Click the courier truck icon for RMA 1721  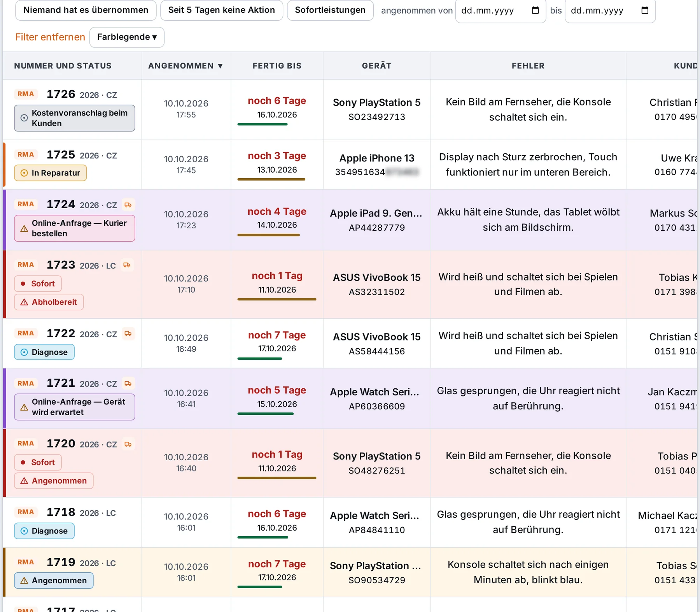pyautogui.click(x=128, y=384)
